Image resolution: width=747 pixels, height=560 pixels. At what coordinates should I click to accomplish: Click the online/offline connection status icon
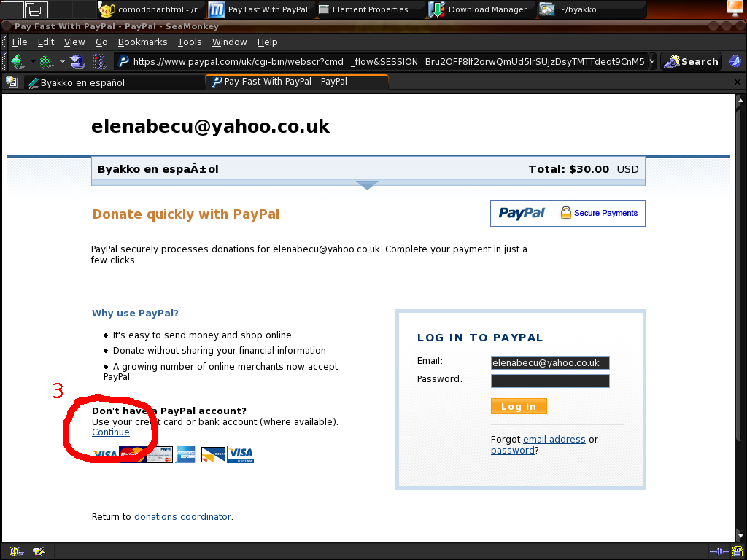point(719,551)
